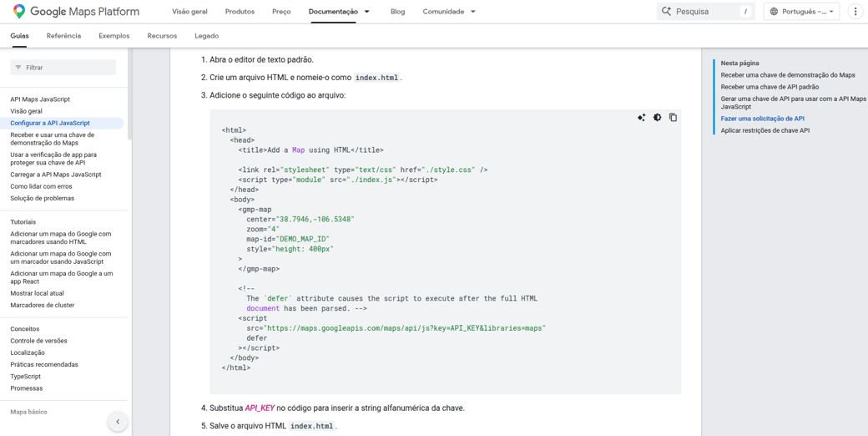Viewport: 868px width, 436px height.
Task: Collapse the left navigation panel
Action: click(118, 422)
